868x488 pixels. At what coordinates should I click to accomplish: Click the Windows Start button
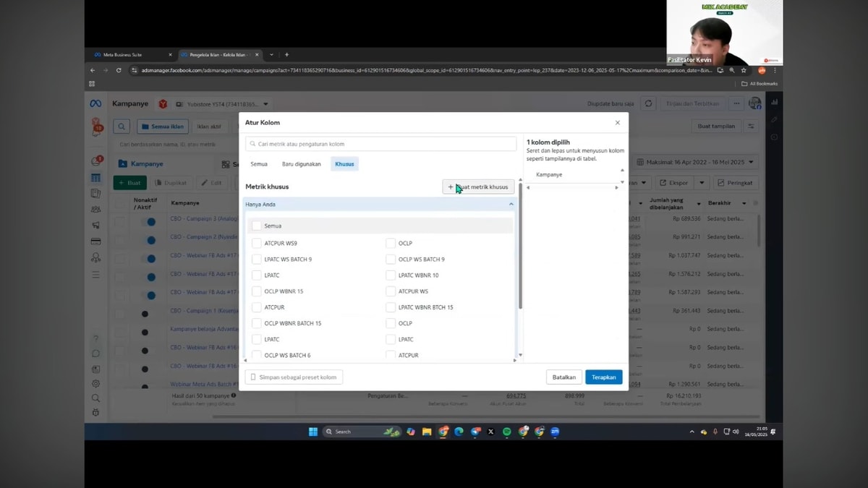coord(313,432)
